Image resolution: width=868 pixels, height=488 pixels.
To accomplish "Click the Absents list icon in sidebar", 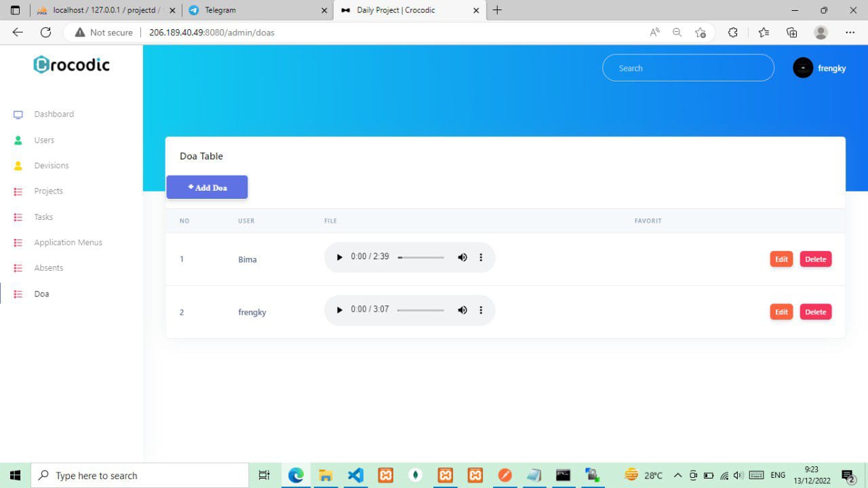I will 18,268.
